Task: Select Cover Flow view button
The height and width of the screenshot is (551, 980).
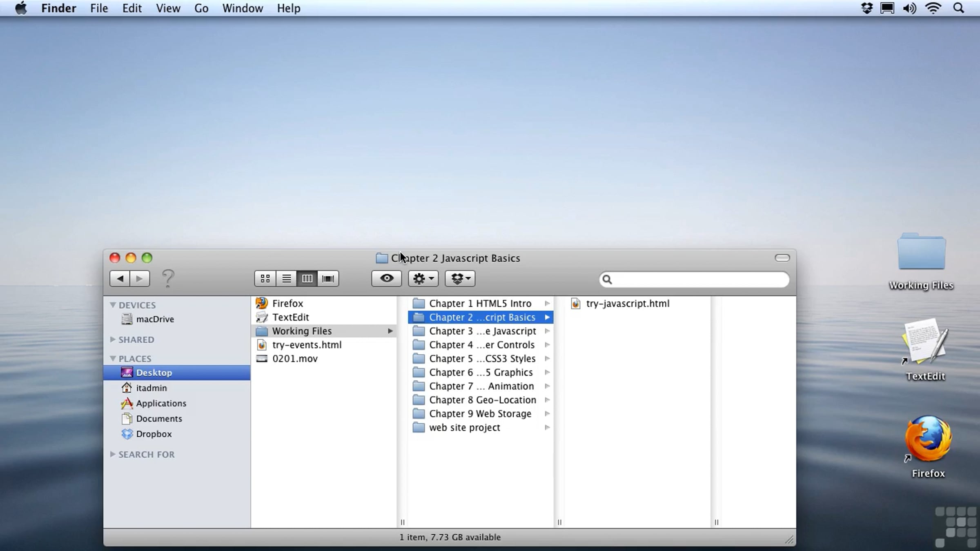Action: [328, 279]
